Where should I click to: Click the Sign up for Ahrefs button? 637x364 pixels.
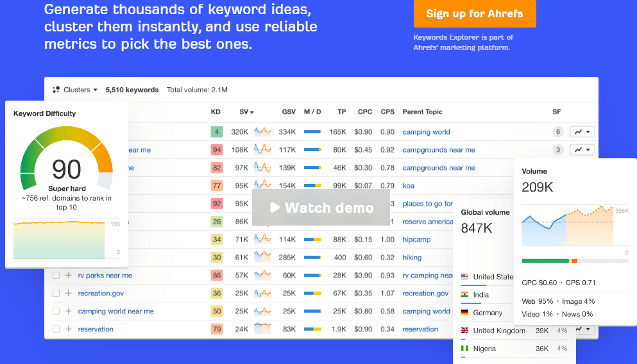click(475, 13)
